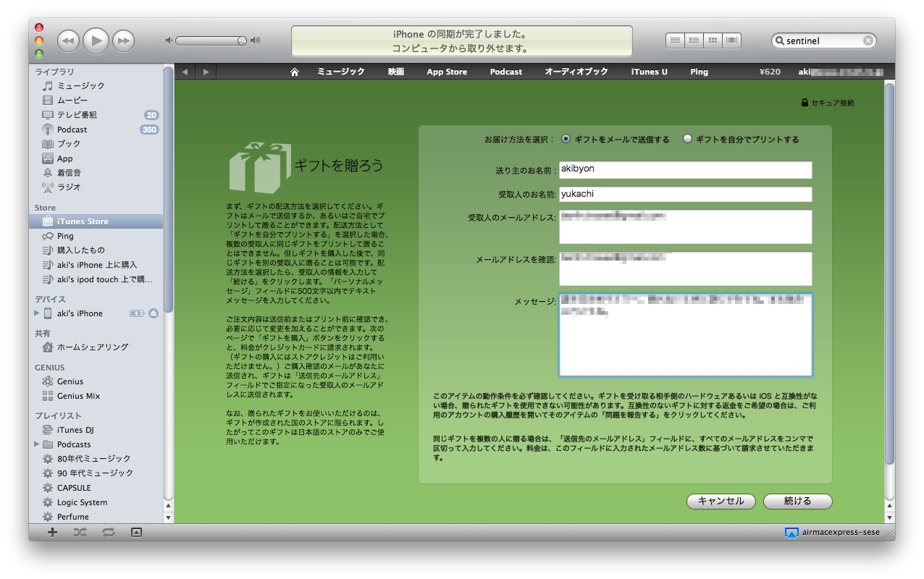Switch to album list view
924x579 pixels.
(x=694, y=41)
